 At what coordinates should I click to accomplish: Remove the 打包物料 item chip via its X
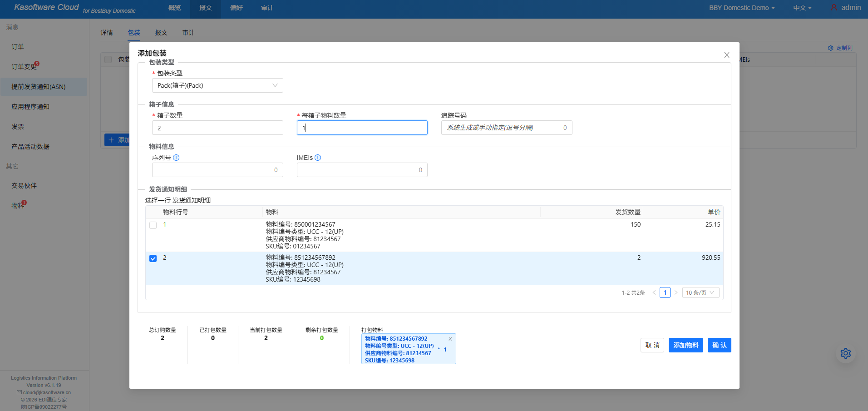[x=450, y=339]
